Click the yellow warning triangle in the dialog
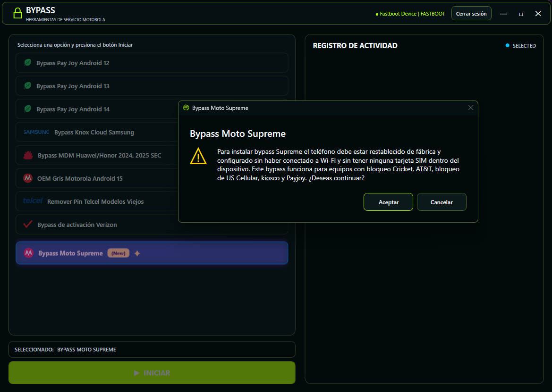 coord(198,156)
